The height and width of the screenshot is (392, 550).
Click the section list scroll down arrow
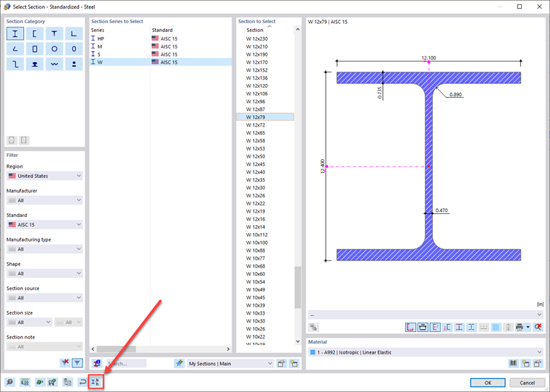point(297,341)
